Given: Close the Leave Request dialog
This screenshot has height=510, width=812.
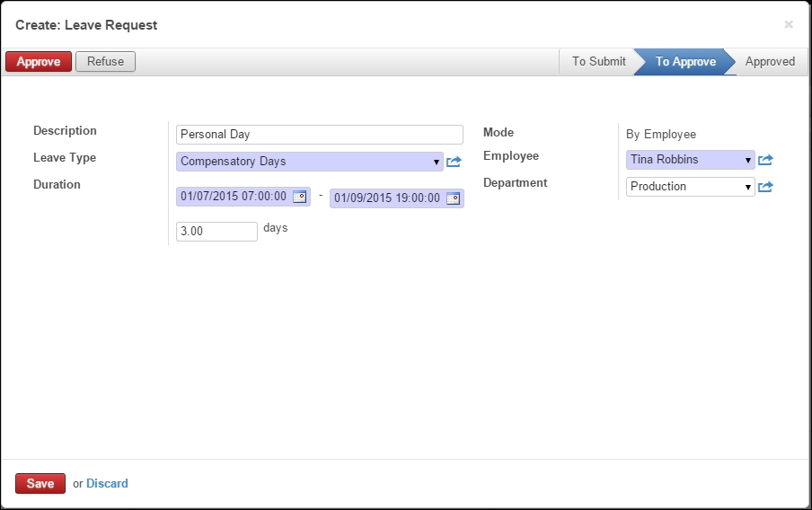Looking at the screenshot, I should click(788, 24).
